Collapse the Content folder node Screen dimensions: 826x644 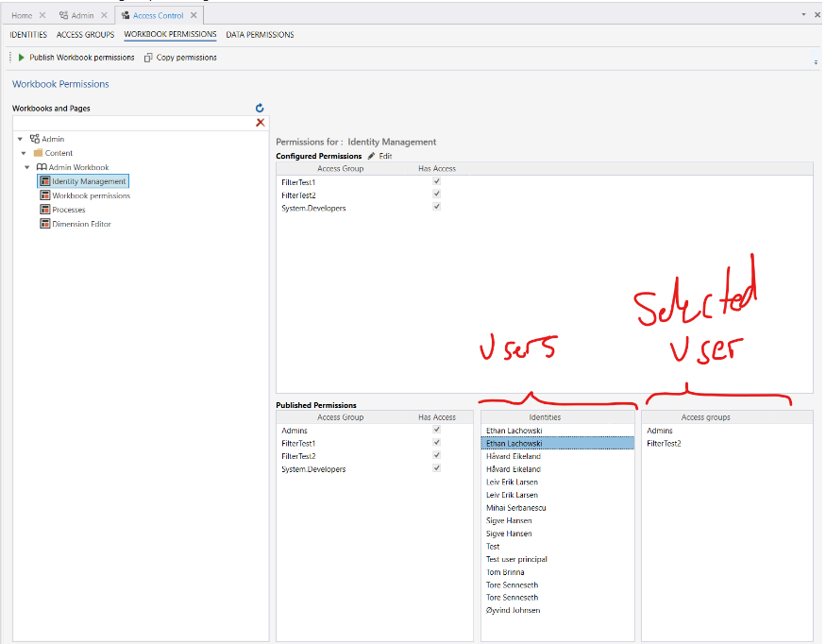point(24,153)
